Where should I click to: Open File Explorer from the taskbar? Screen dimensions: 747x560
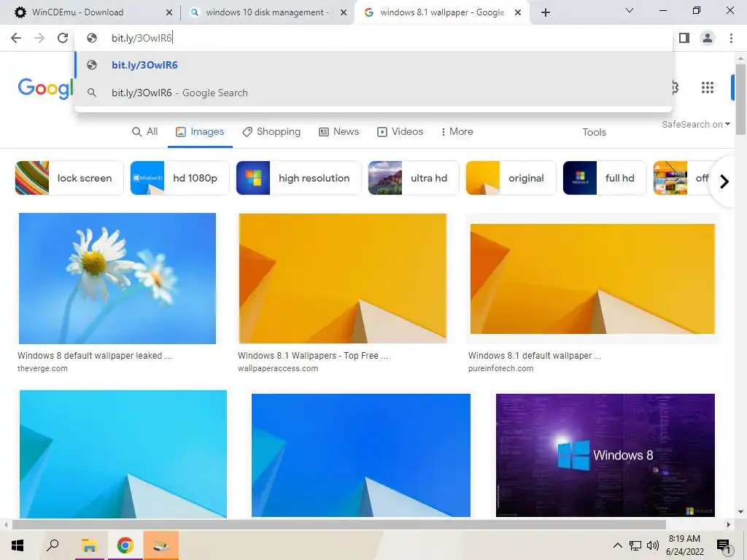pos(89,545)
